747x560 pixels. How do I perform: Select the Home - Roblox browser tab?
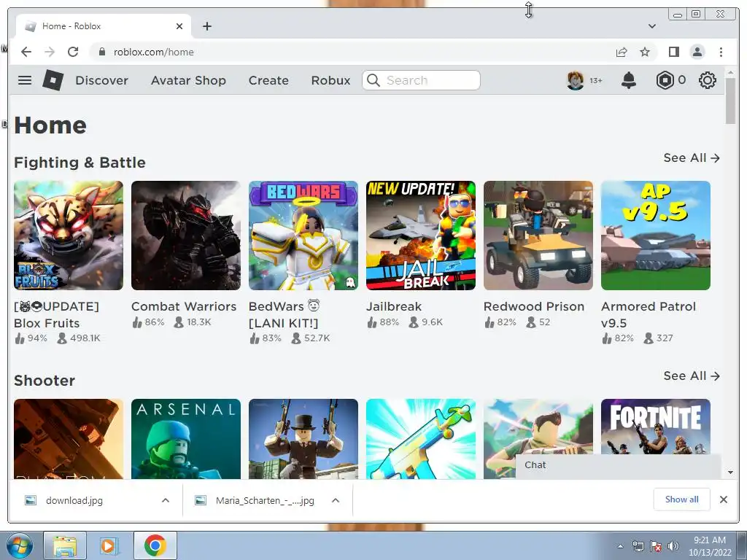[x=104, y=26]
